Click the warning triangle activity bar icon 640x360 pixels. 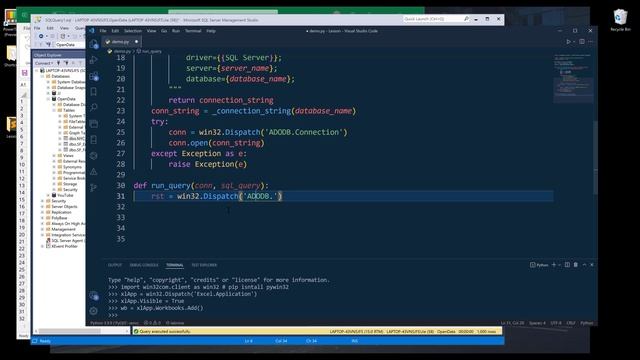point(94,171)
